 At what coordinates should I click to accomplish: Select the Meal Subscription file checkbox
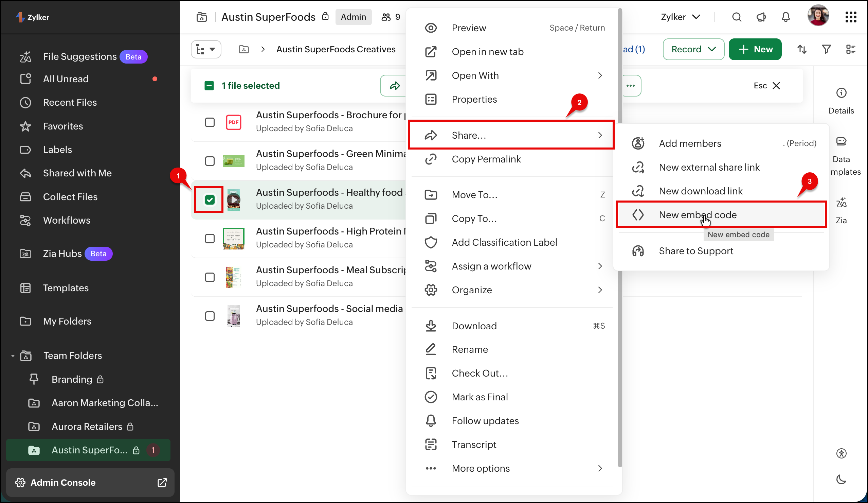210,277
